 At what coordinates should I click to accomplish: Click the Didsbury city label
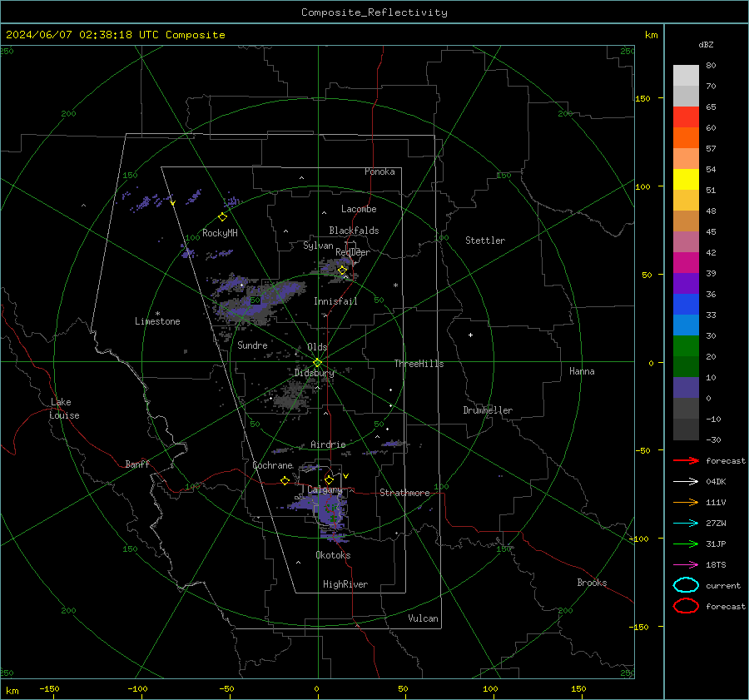coord(315,373)
